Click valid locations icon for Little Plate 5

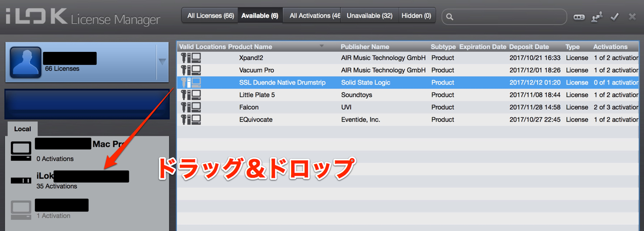191,95
